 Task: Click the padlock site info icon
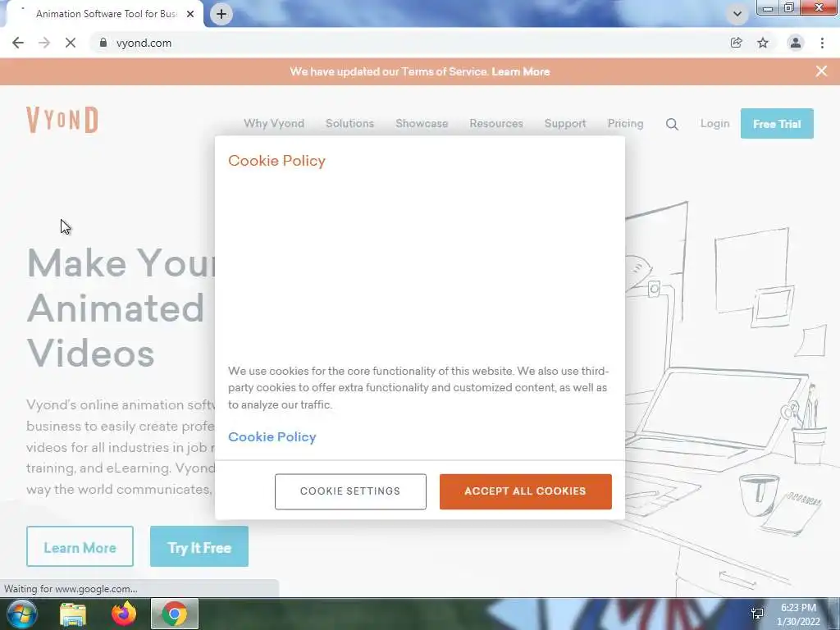(103, 43)
